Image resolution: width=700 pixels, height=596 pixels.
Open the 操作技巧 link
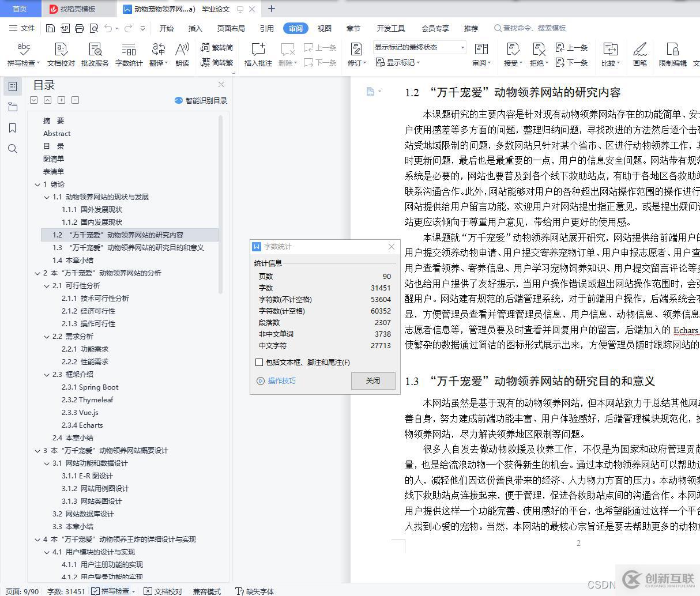pos(281,381)
